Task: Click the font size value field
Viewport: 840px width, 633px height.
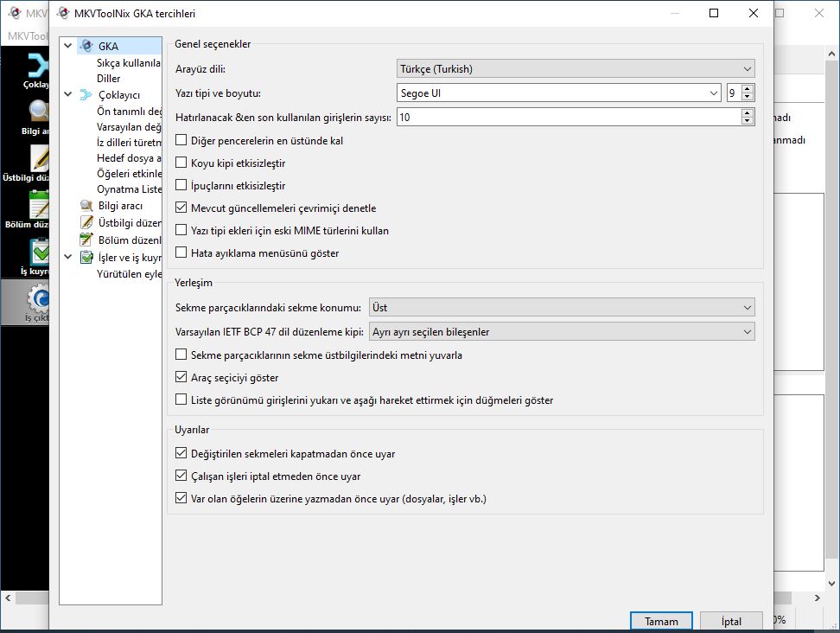Action: 735,93
